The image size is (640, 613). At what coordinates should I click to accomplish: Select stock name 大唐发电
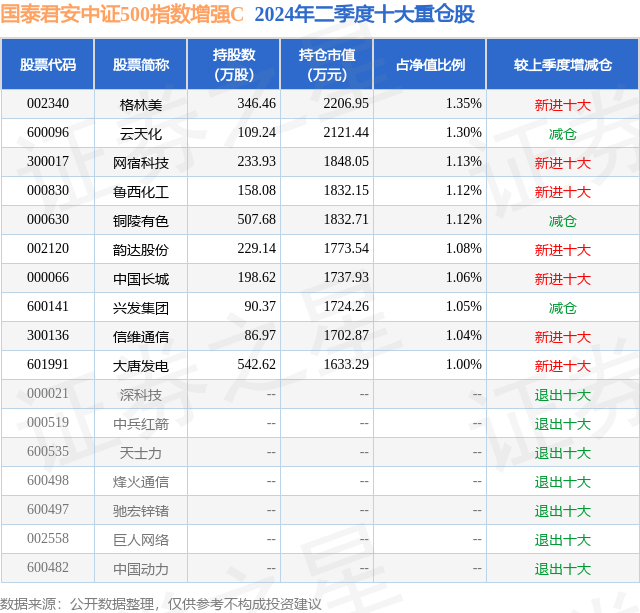pyautogui.click(x=141, y=366)
